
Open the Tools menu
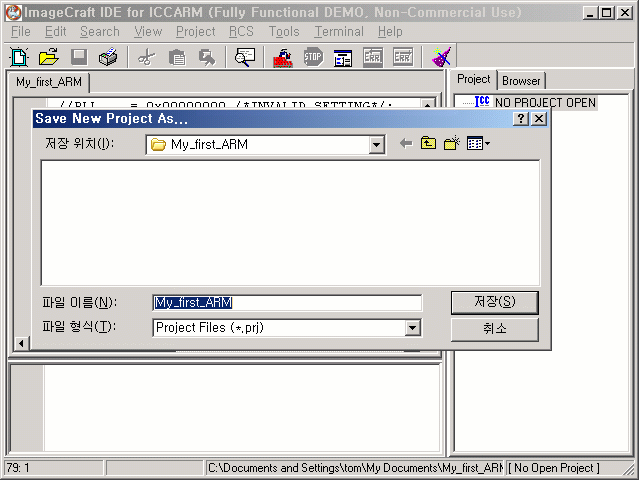click(284, 32)
